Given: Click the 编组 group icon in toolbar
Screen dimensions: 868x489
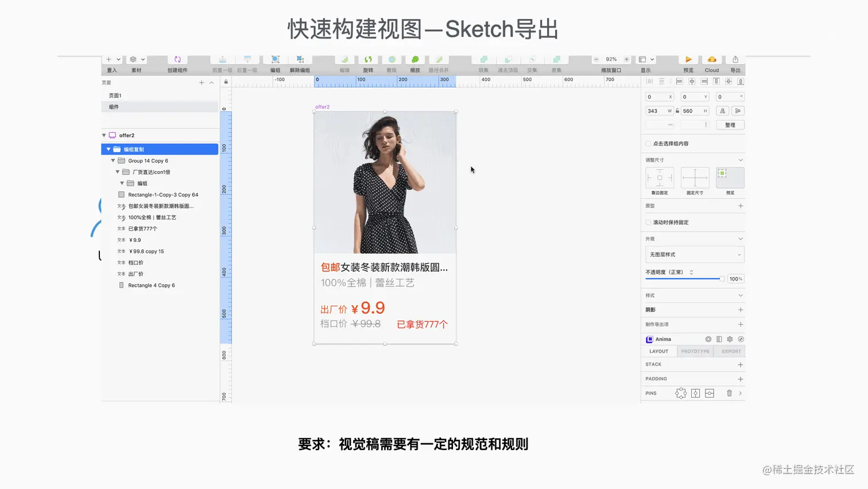Looking at the screenshot, I should 276,60.
